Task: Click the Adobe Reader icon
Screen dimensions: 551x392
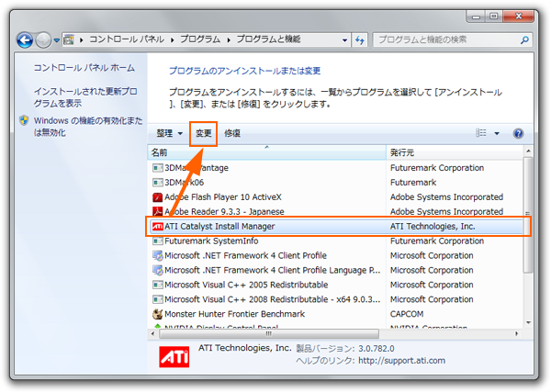Action: click(x=157, y=211)
